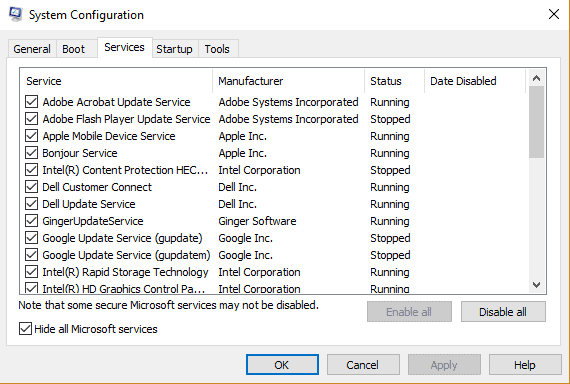570x384 pixels.
Task: Switch to the General tab
Action: pyautogui.click(x=32, y=49)
